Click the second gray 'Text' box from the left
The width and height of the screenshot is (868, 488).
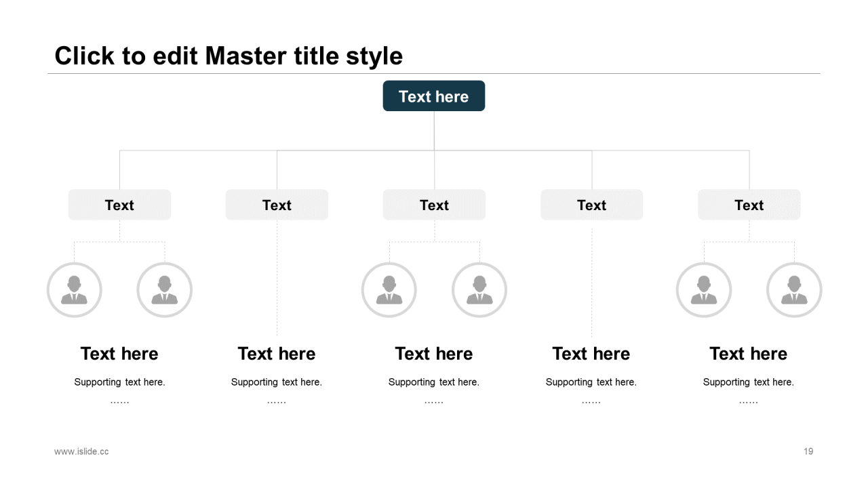(277, 205)
